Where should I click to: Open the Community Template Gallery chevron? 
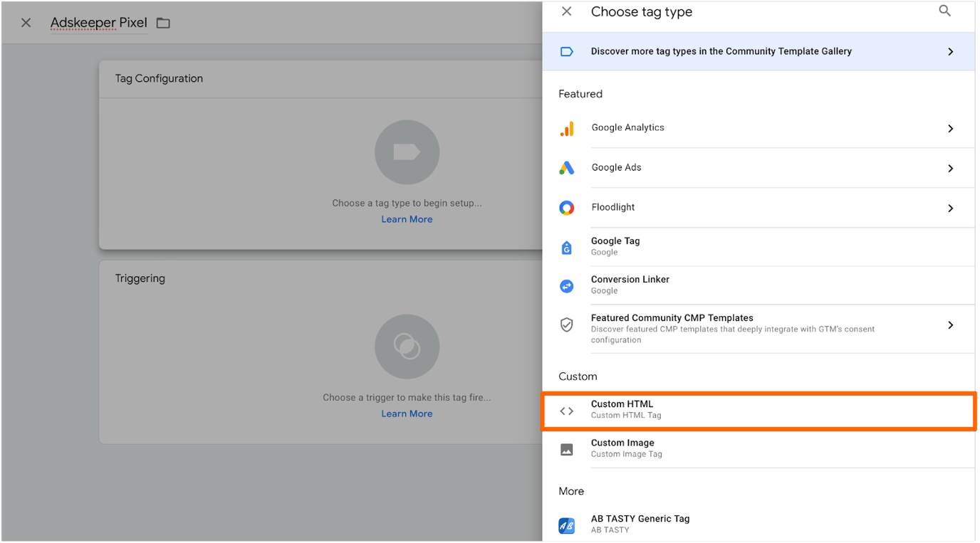[x=950, y=51]
